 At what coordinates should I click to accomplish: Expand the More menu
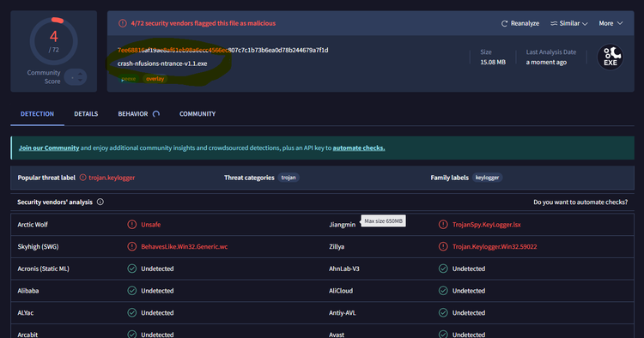coord(611,23)
